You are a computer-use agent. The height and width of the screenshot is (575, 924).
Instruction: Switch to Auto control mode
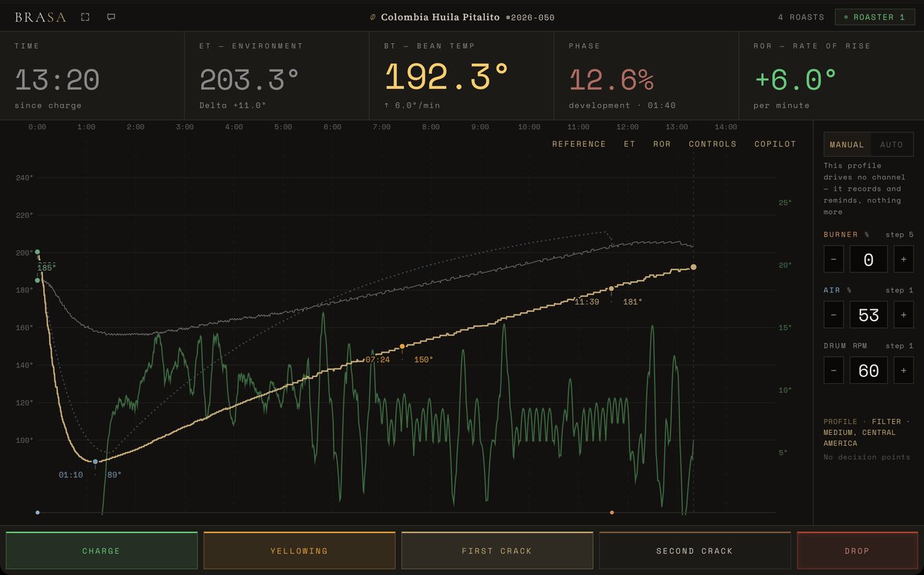click(892, 144)
